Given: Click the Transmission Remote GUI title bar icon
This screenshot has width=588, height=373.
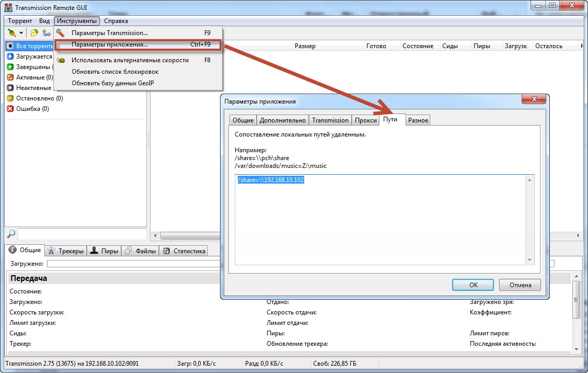Looking at the screenshot, I should click(x=8, y=7).
